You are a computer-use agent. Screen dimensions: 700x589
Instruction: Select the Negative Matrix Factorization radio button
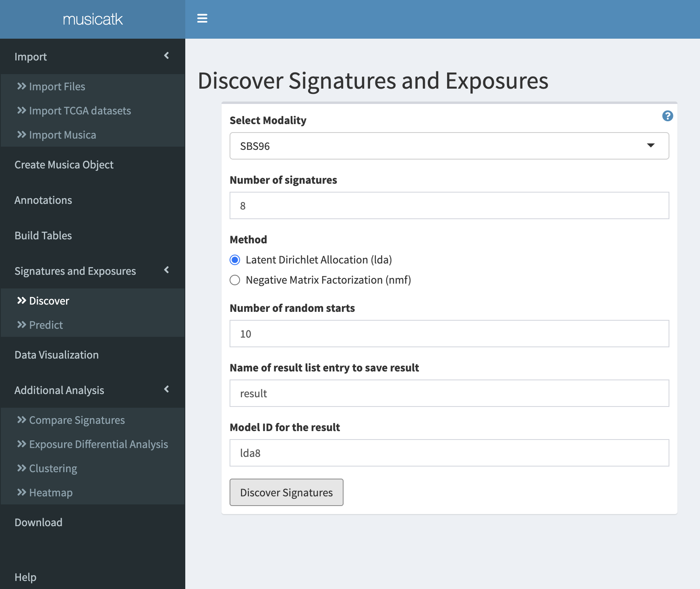235,280
